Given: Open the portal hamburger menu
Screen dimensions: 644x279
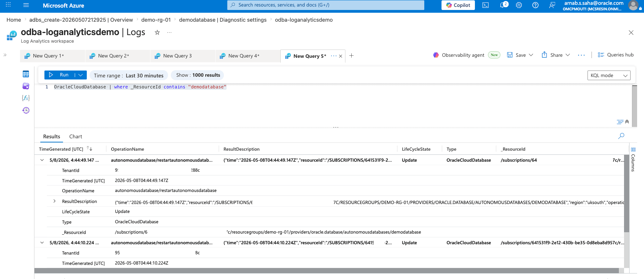Looking at the screenshot, I should [x=26, y=5].
